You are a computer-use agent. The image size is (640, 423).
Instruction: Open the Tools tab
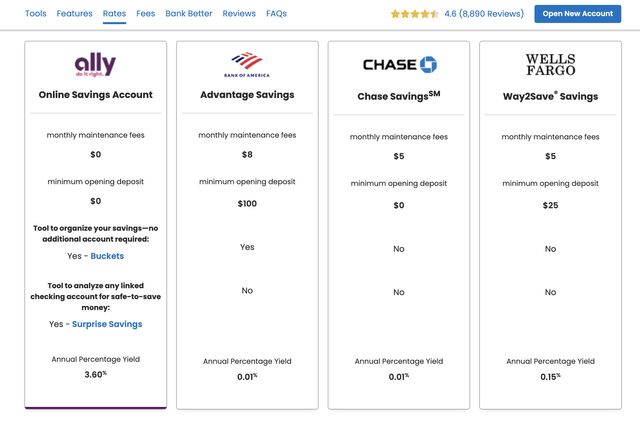point(35,14)
